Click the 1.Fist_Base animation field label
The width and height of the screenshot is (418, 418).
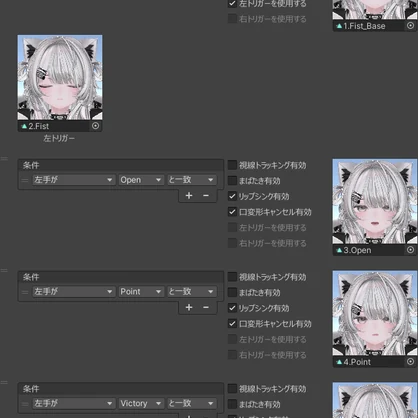364,26
